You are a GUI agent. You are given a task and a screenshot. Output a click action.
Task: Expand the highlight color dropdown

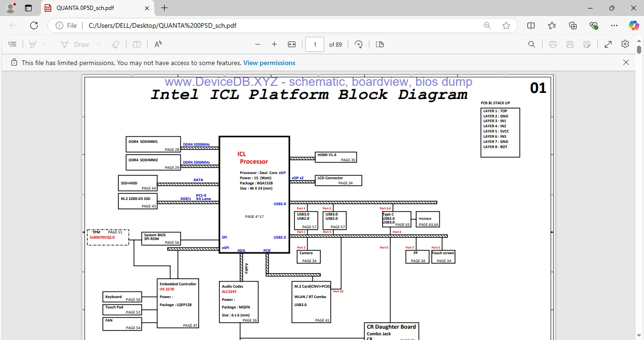45,44
